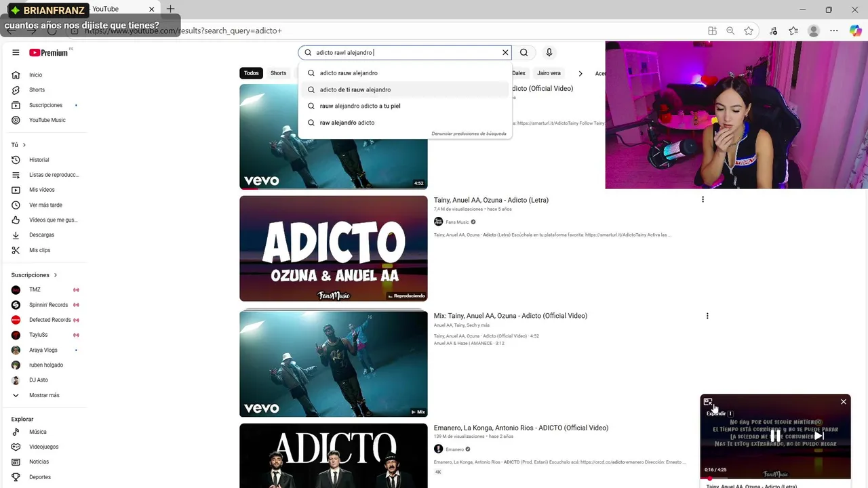Clear the search box with the X
Image resolution: width=868 pixels, height=488 pixels.
click(x=505, y=52)
